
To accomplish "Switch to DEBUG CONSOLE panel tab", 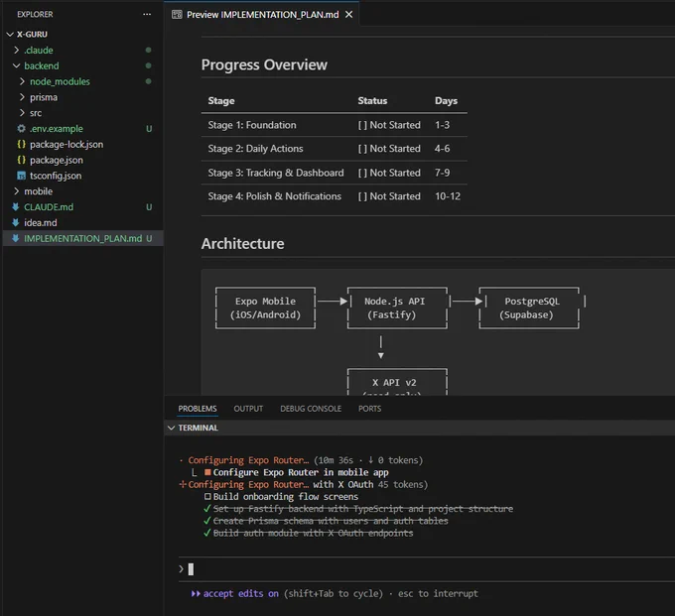I will [311, 409].
